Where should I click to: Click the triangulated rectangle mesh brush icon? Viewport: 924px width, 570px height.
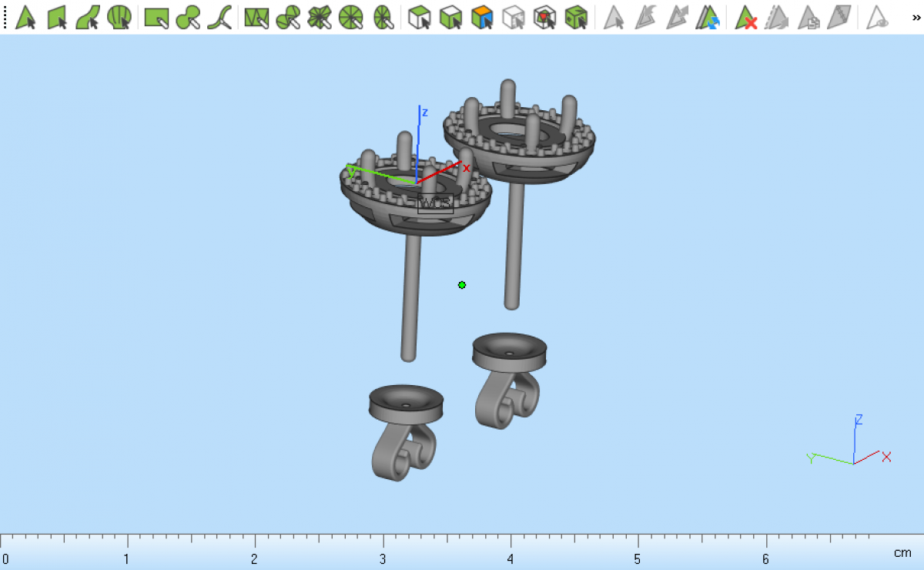[256, 17]
